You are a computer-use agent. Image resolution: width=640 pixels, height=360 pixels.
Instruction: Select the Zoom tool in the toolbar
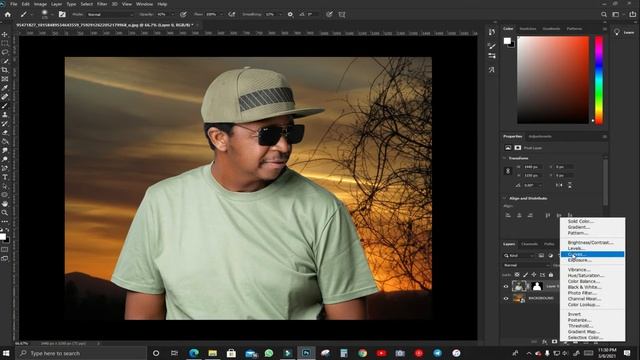[5, 213]
